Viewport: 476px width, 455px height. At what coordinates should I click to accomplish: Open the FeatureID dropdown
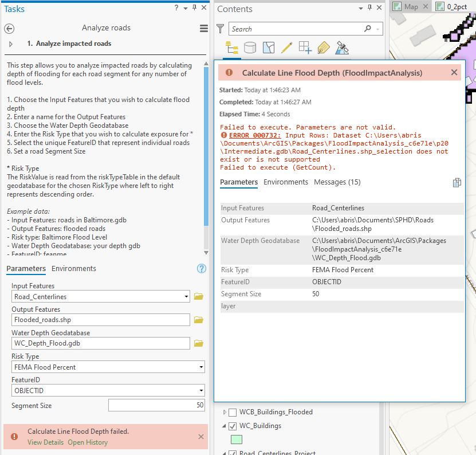pos(201,390)
